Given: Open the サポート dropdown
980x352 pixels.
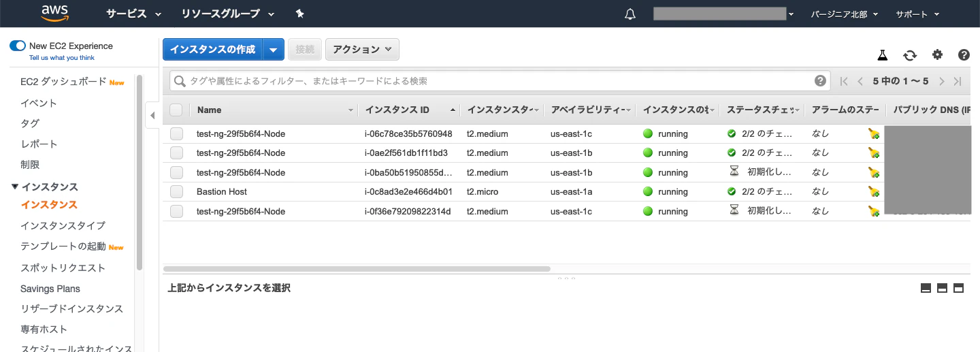Looking at the screenshot, I should (917, 14).
